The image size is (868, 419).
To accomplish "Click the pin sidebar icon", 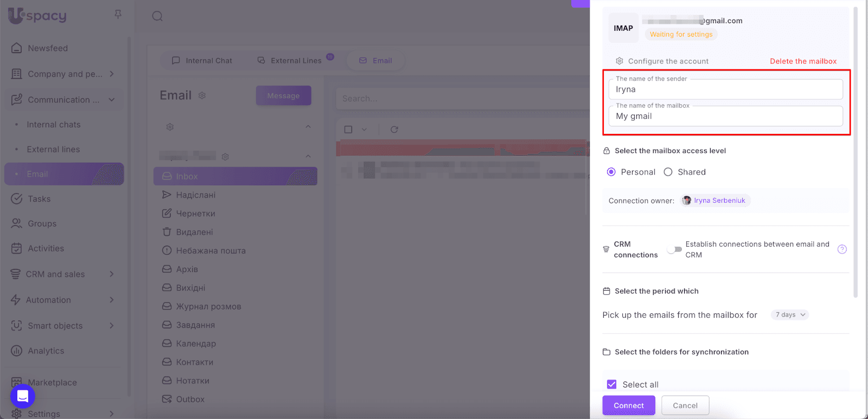I will 118,14.
